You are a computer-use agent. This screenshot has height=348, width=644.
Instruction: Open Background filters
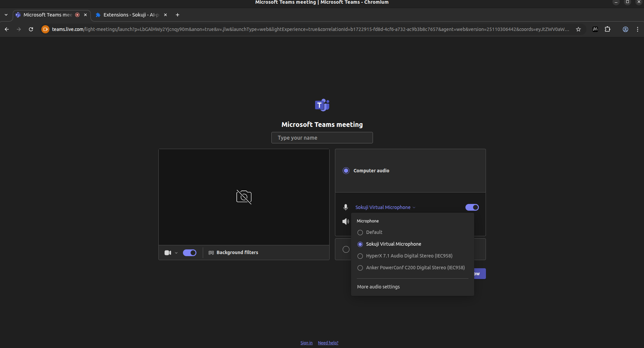[233, 252]
